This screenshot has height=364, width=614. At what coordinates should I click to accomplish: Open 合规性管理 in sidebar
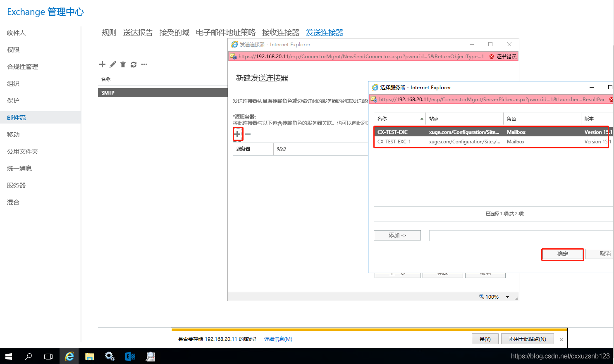point(23,67)
